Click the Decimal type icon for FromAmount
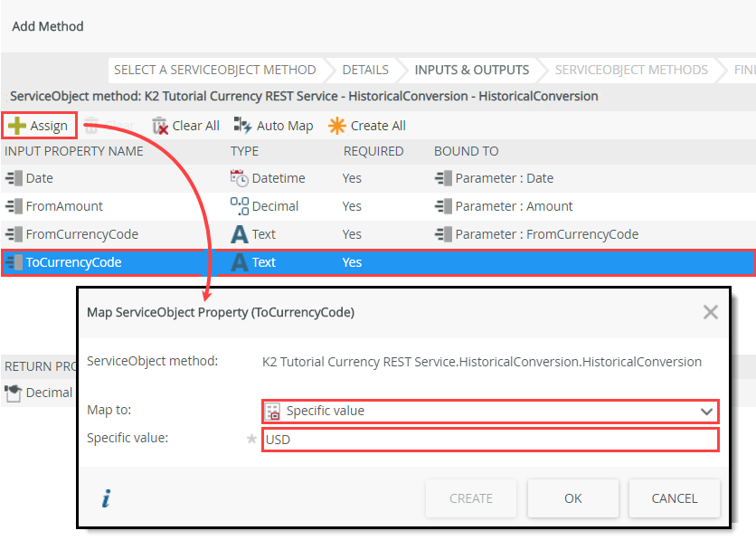The width and height of the screenshot is (756, 540). pyautogui.click(x=239, y=206)
